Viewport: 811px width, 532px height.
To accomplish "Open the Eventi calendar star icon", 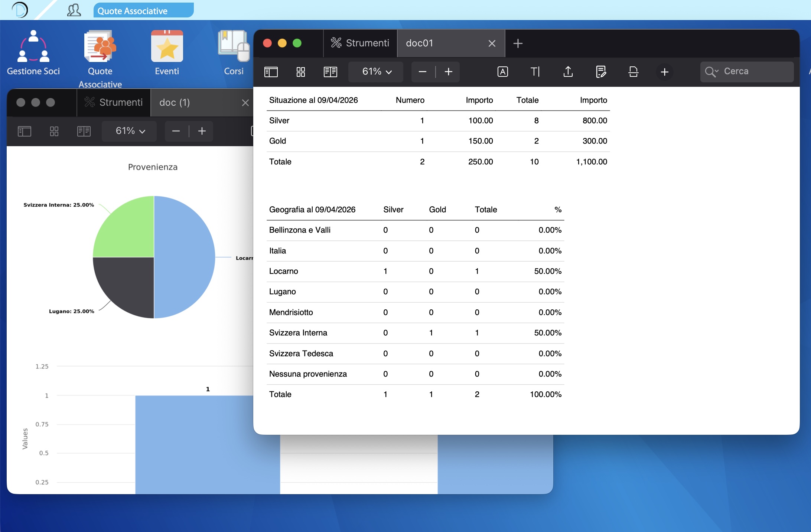I will coord(167,46).
